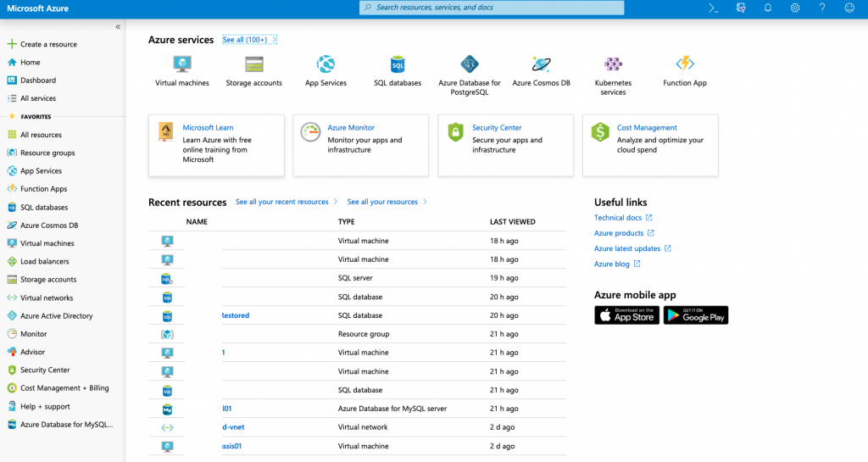
Task: Open the Security Center card
Action: point(506,146)
